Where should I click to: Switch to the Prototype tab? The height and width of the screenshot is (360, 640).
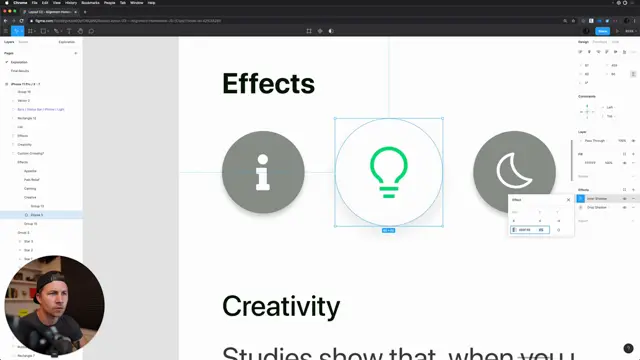coord(600,42)
